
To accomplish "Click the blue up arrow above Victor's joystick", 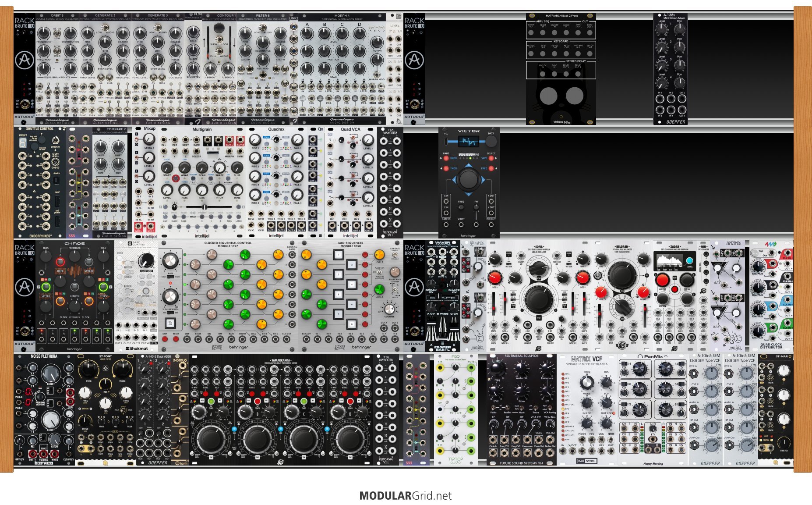I will coord(469,166).
